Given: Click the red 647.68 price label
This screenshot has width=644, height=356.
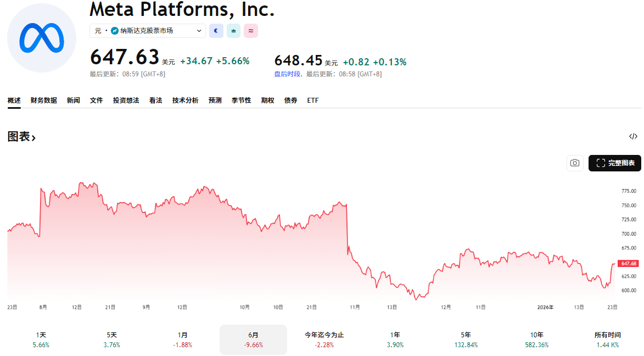Looking at the screenshot, I should click(x=628, y=264).
